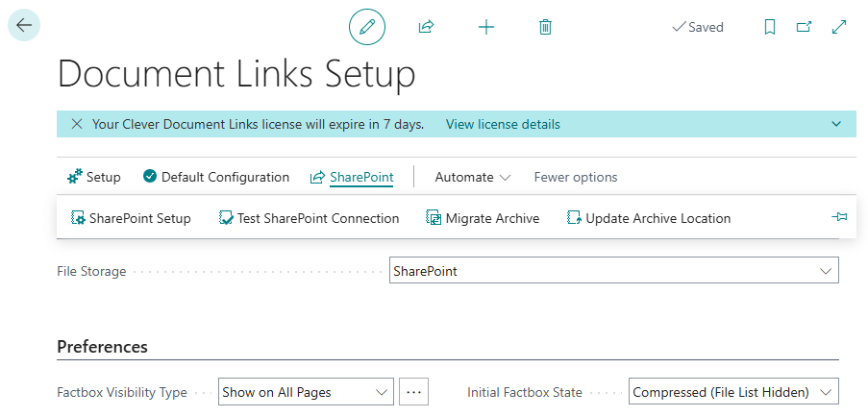Viewport: 868px width, 417px height.
Task: Click the ellipsis button beside Factbox Visibility
Action: pos(413,392)
